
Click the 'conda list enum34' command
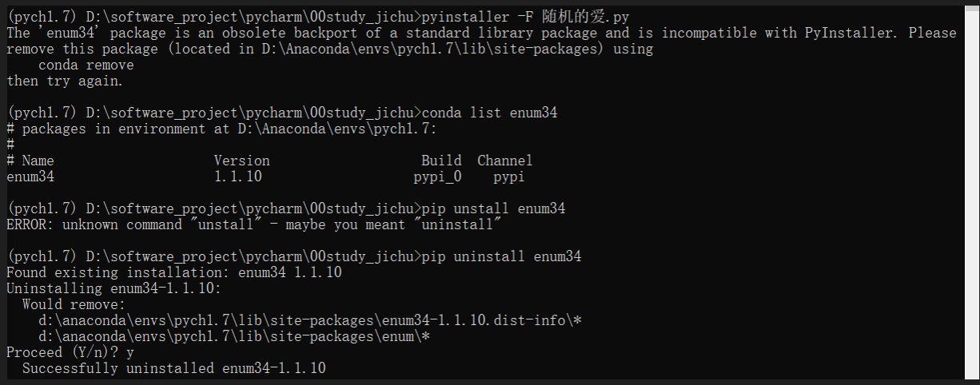point(489,113)
